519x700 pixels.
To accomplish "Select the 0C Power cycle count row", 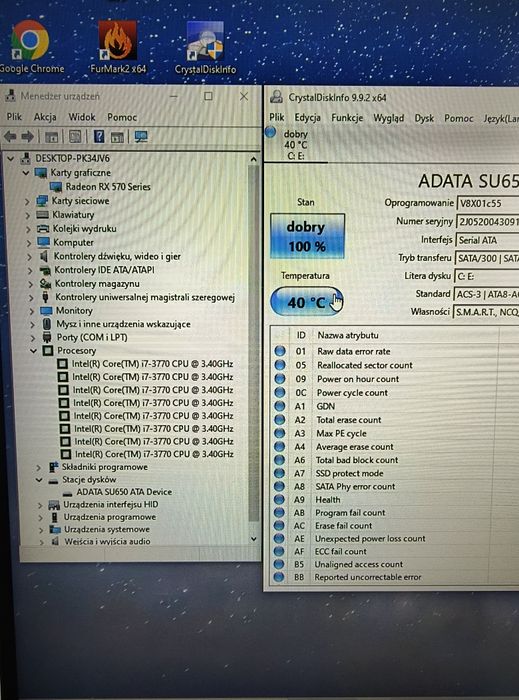I will click(x=395, y=393).
